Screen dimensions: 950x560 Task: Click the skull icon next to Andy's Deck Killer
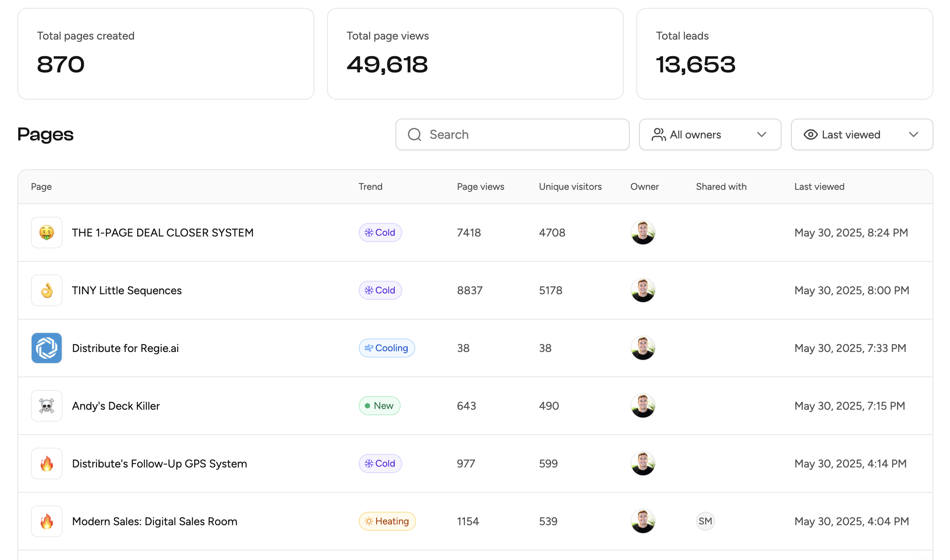point(46,406)
